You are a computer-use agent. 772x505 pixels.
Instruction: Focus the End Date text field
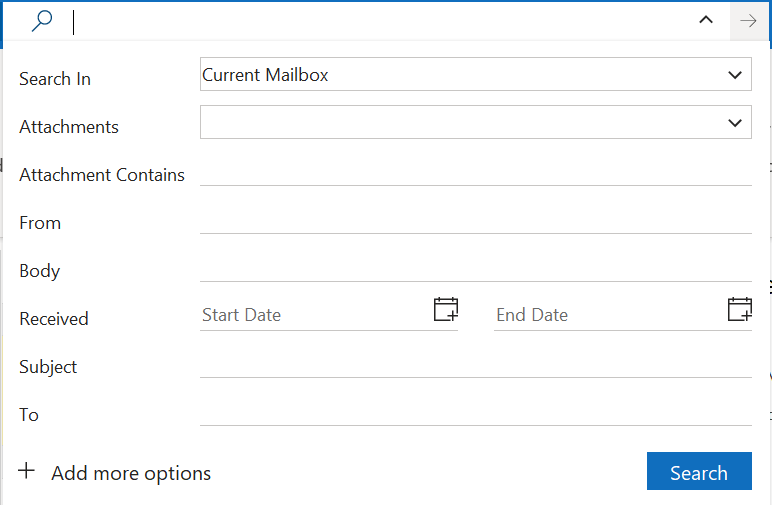click(608, 315)
